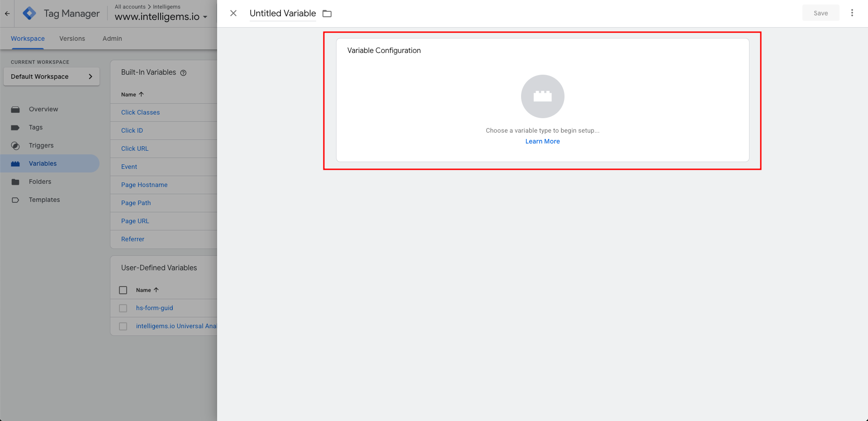Viewport: 868px width, 421px height.
Task: Close the Untitled Variable panel
Action: [x=233, y=14]
